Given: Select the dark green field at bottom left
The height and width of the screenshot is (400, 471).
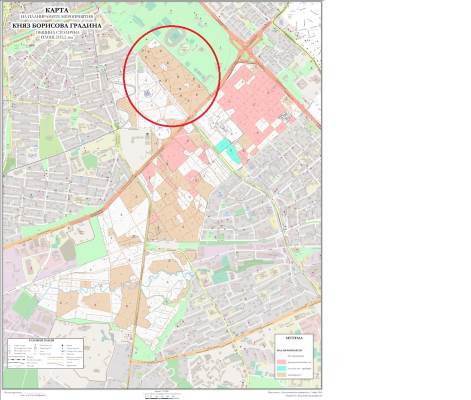Looking at the screenshot, I should pyautogui.click(x=25, y=304).
